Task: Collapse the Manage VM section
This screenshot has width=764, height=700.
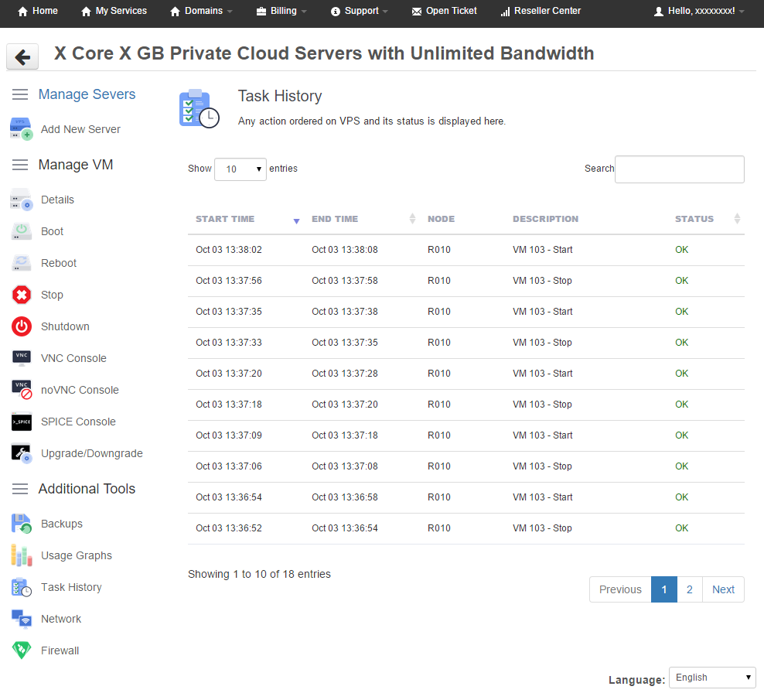Action: tap(20, 165)
